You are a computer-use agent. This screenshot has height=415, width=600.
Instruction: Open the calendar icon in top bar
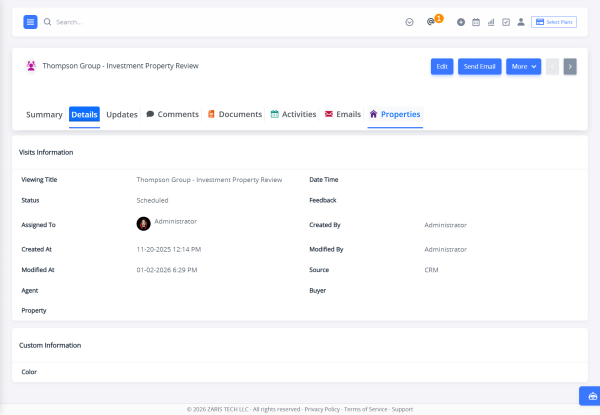point(476,22)
